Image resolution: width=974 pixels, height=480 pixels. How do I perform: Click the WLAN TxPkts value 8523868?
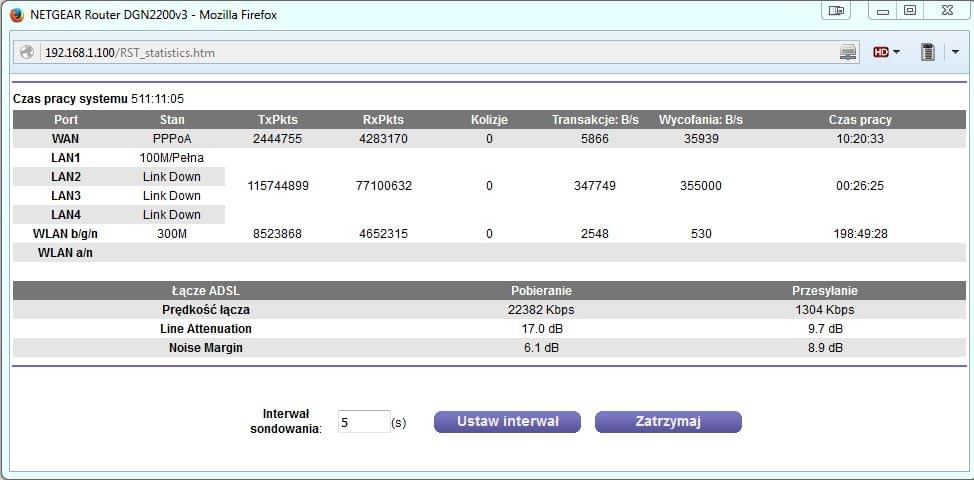coord(278,234)
